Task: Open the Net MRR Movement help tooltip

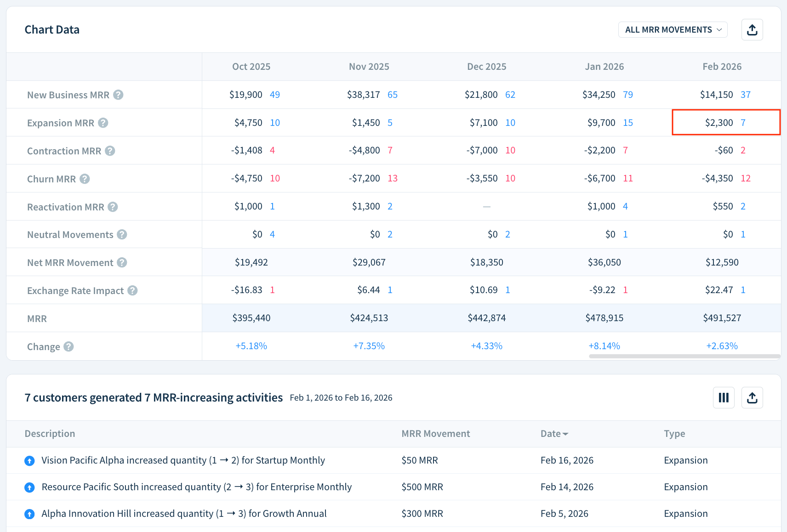Action: click(x=122, y=262)
